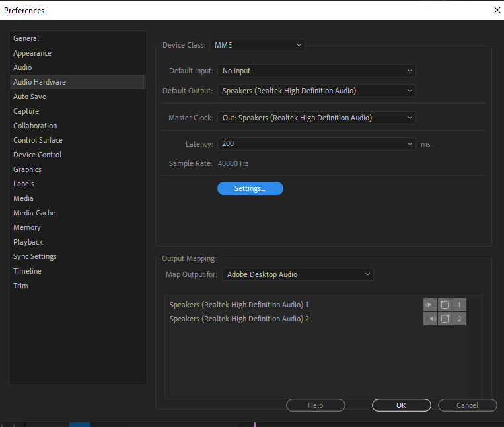Open the Master Clock dropdown

[316, 118]
